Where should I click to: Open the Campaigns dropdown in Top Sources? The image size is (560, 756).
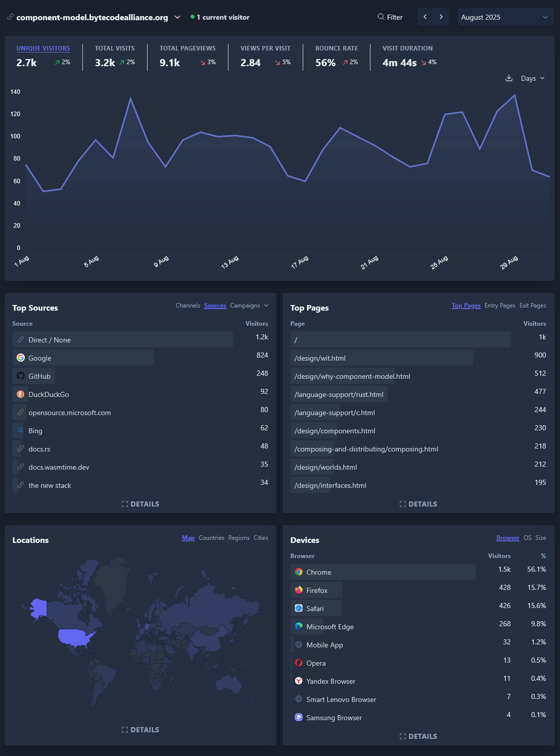[249, 306]
